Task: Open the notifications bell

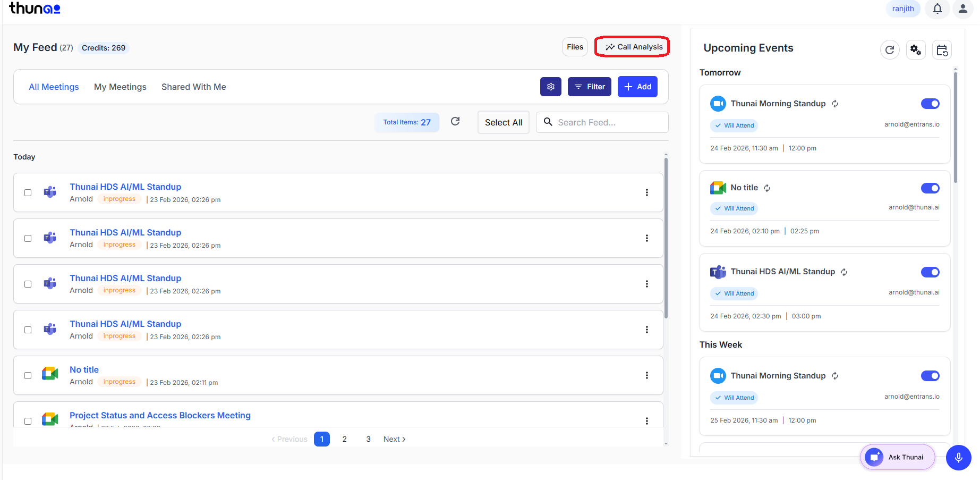Action: coord(938,9)
